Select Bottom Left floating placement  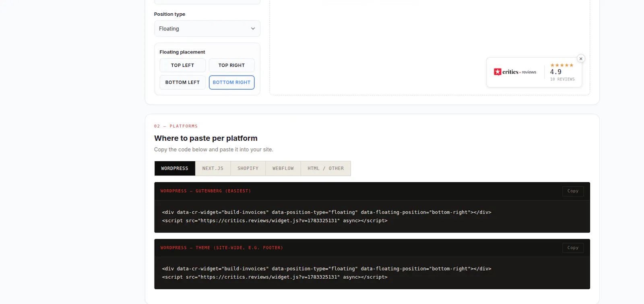[182, 82]
